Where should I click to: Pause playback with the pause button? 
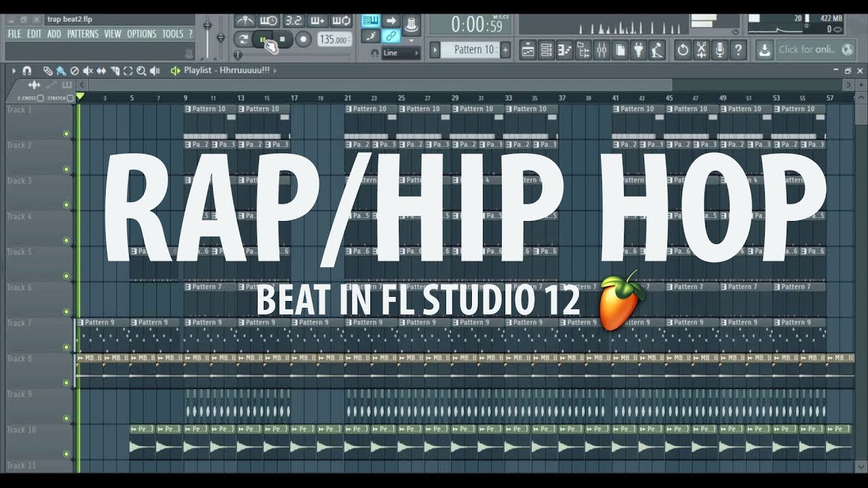point(262,40)
